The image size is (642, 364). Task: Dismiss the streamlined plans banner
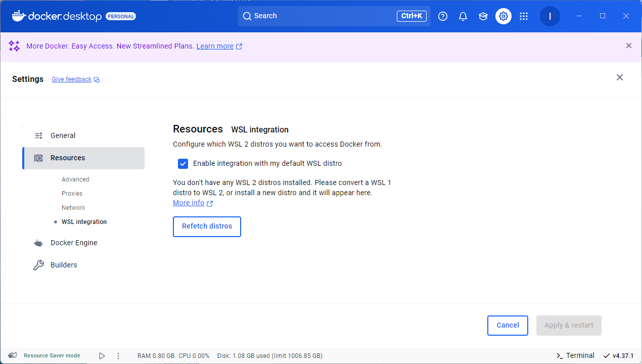click(x=629, y=45)
